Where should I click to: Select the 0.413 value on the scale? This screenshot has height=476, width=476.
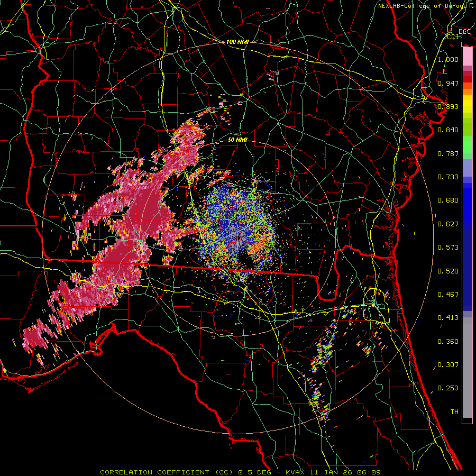(x=448, y=318)
